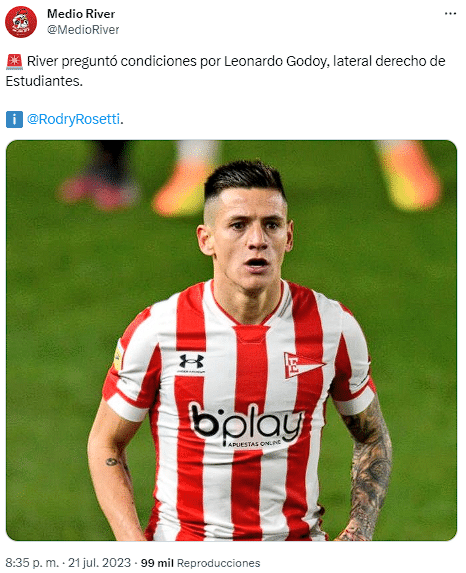Open the Medio River profile avatar

click(x=21, y=22)
